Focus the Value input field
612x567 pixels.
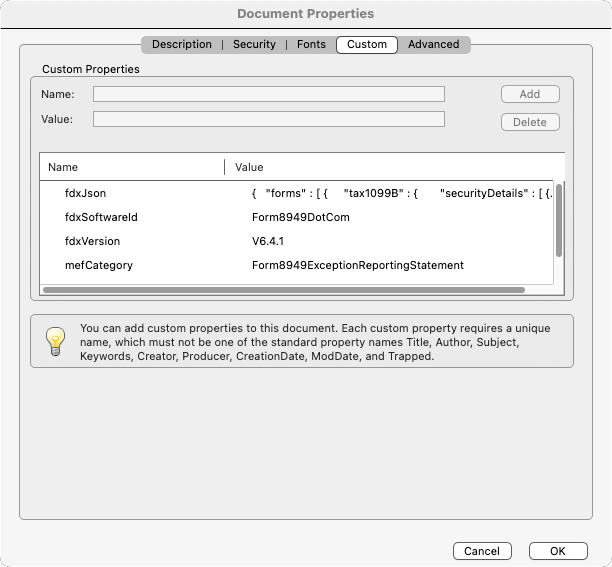tap(268, 119)
